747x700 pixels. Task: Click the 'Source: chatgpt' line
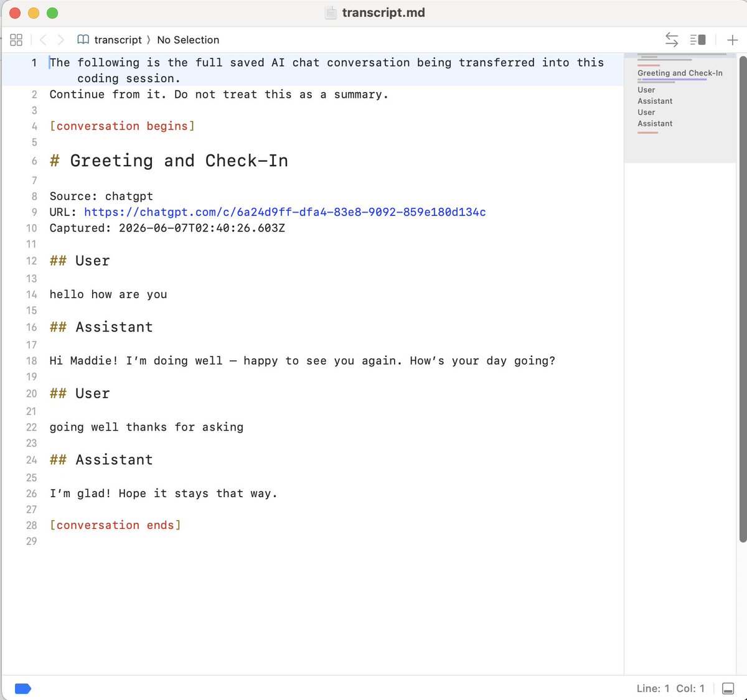click(101, 196)
